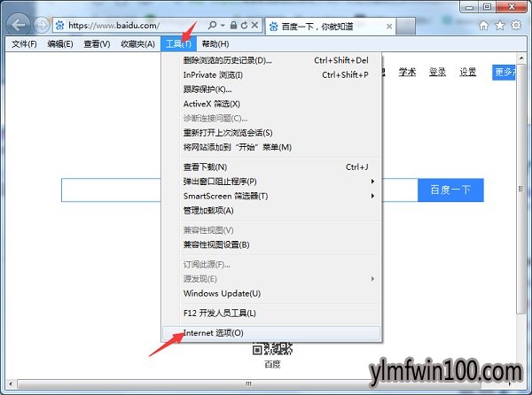Screen dimensions: 532x395
Task: Click the blue 更多产品 button
Action: (504, 73)
